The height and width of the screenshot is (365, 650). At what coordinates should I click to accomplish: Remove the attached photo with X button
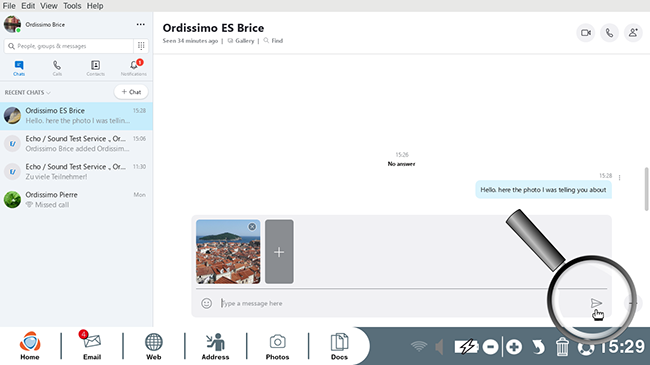(x=252, y=226)
